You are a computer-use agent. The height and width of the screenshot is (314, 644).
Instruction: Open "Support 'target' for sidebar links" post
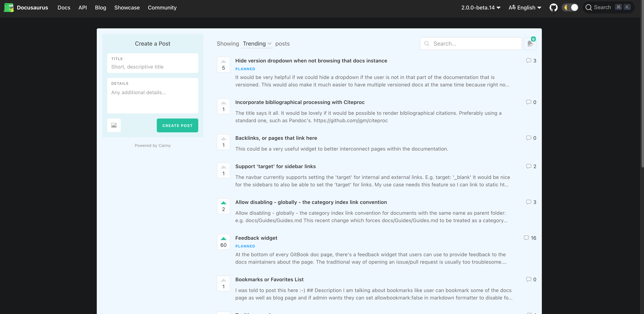(275, 166)
